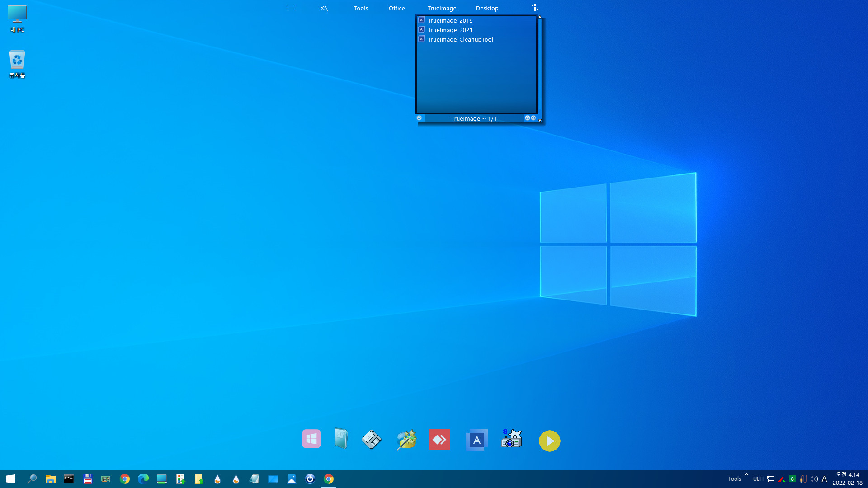Click the red-green triangle tray icon
Image resolution: width=868 pixels, height=488 pixels.
782,479
